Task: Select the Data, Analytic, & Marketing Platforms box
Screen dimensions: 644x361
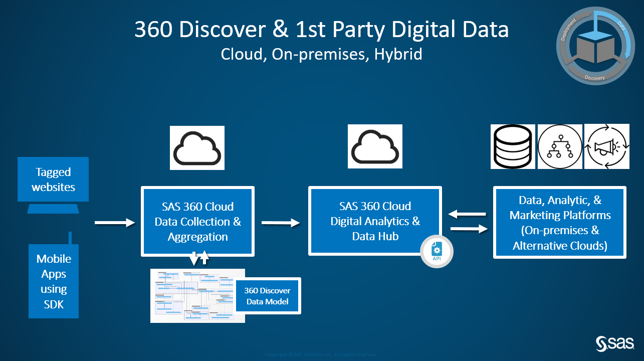Action: 559,223
